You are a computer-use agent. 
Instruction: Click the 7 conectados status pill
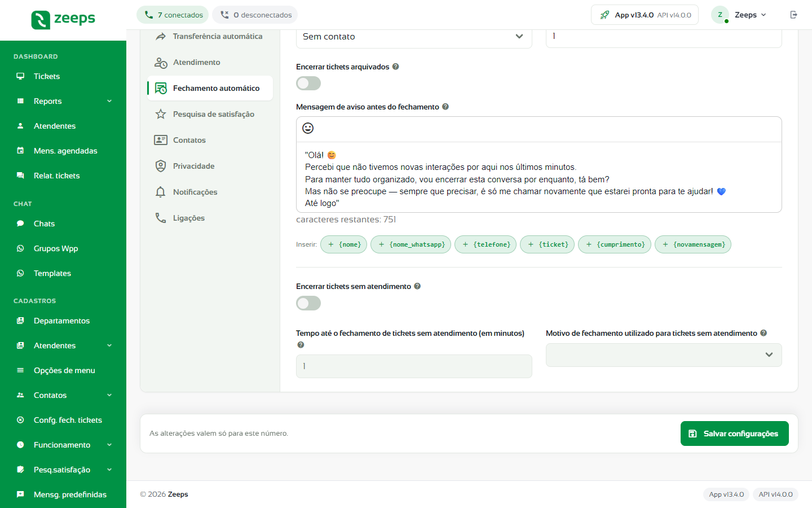point(173,15)
